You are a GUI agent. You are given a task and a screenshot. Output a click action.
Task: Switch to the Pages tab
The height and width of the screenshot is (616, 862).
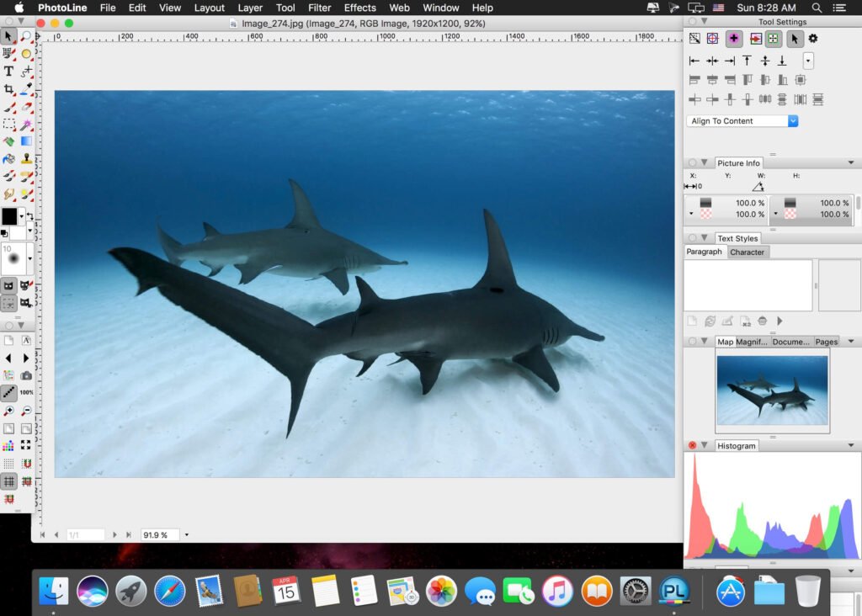[x=827, y=341]
